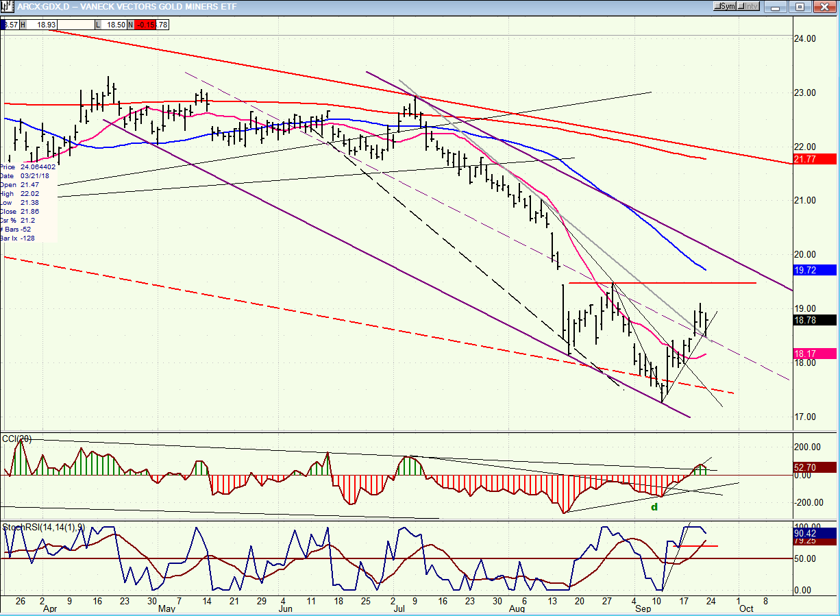
Task: Click the 24.00 price axis label
Action: (x=804, y=38)
